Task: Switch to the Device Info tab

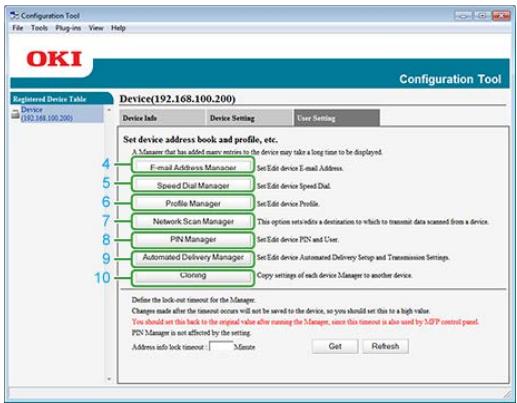Action: (162, 118)
